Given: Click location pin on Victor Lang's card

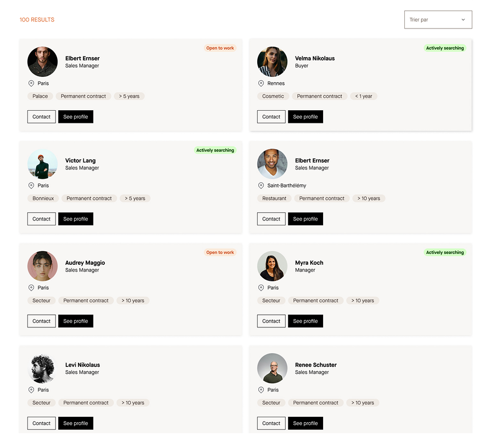Looking at the screenshot, I should (31, 186).
